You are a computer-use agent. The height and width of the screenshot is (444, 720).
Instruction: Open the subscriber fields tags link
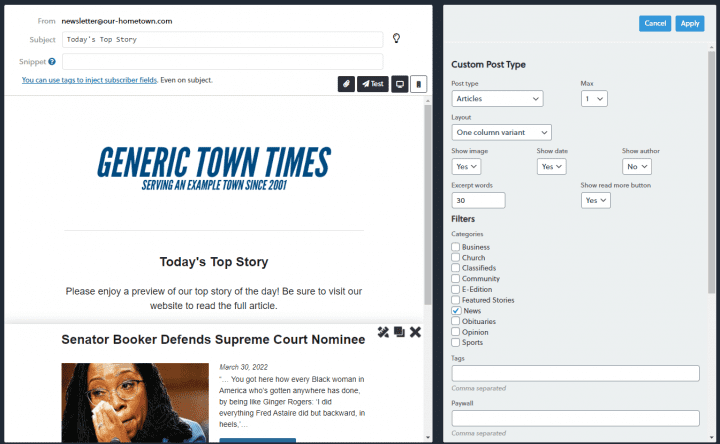[x=90, y=80]
